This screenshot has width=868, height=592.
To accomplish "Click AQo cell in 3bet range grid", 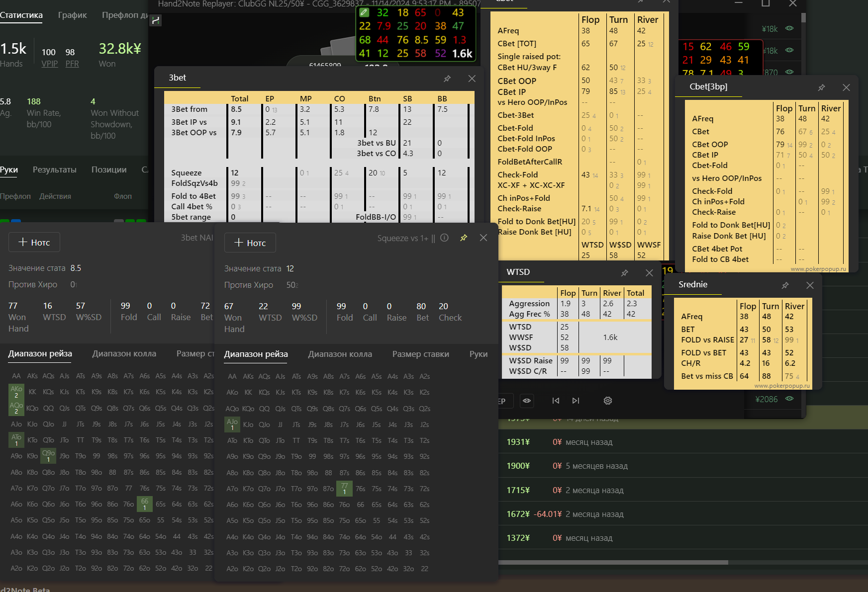I will 16,408.
